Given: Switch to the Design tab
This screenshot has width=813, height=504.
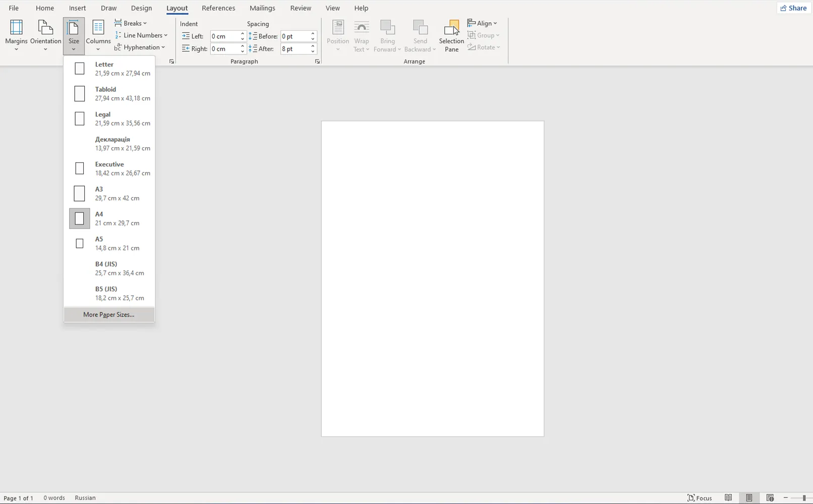Looking at the screenshot, I should pos(141,8).
